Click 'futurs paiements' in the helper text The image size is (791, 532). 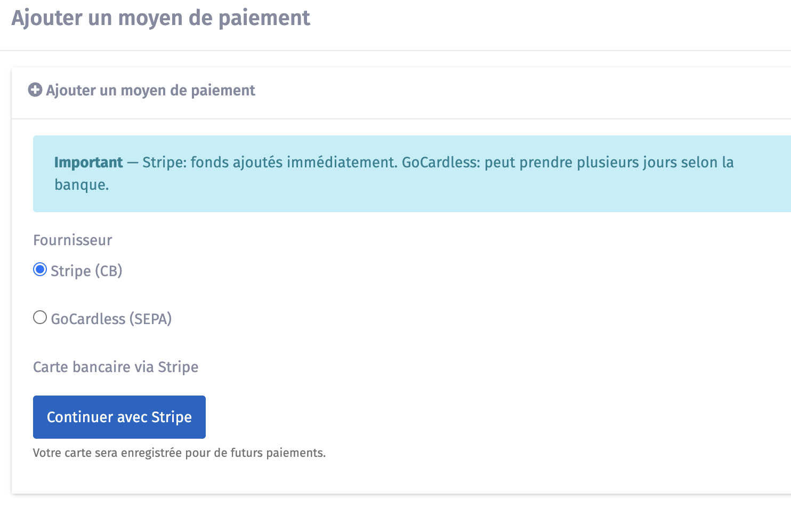coord(277,453)
